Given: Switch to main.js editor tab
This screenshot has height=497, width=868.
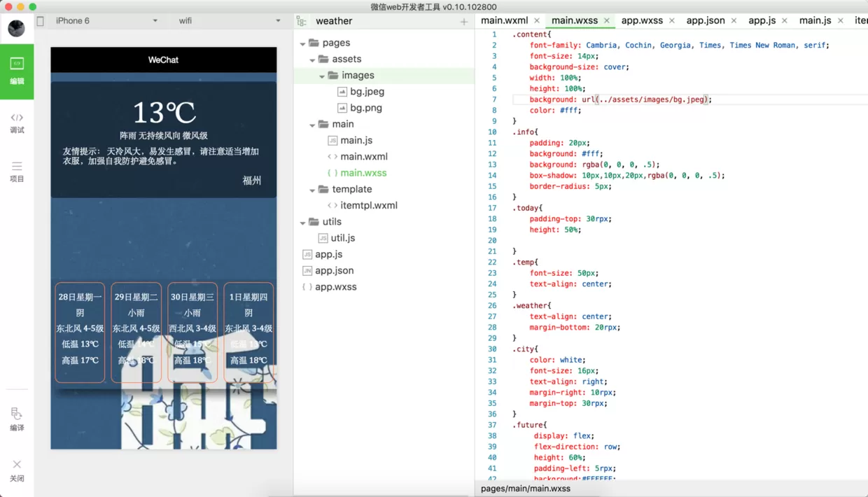Looking at the screenshot, I should (815, 21).
